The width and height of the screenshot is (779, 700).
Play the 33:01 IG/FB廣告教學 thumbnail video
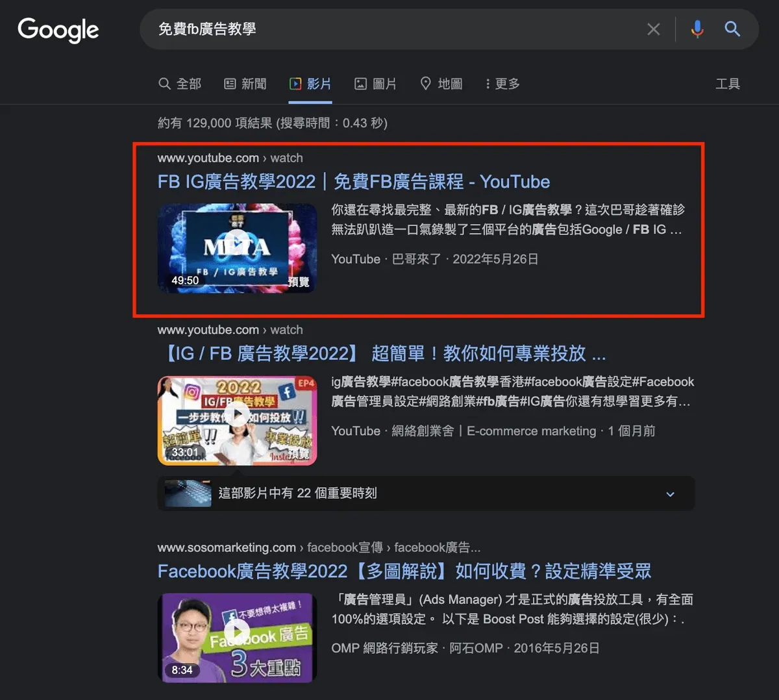(237, 421)
